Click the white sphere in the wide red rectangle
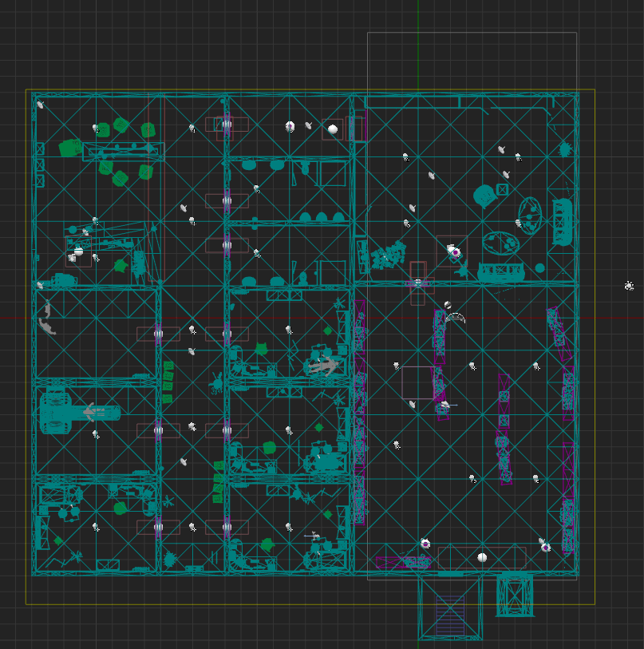This screenshot has width=644, height=649. [x=482, y=557]
